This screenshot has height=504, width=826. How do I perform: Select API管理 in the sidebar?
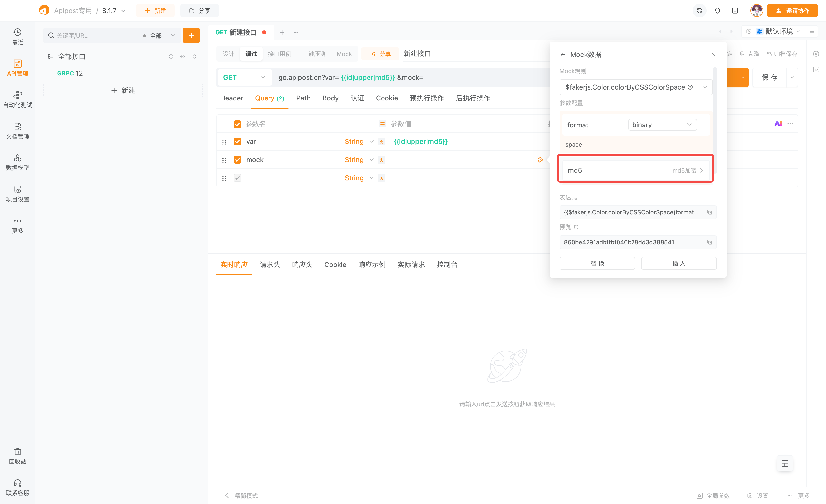17,68
